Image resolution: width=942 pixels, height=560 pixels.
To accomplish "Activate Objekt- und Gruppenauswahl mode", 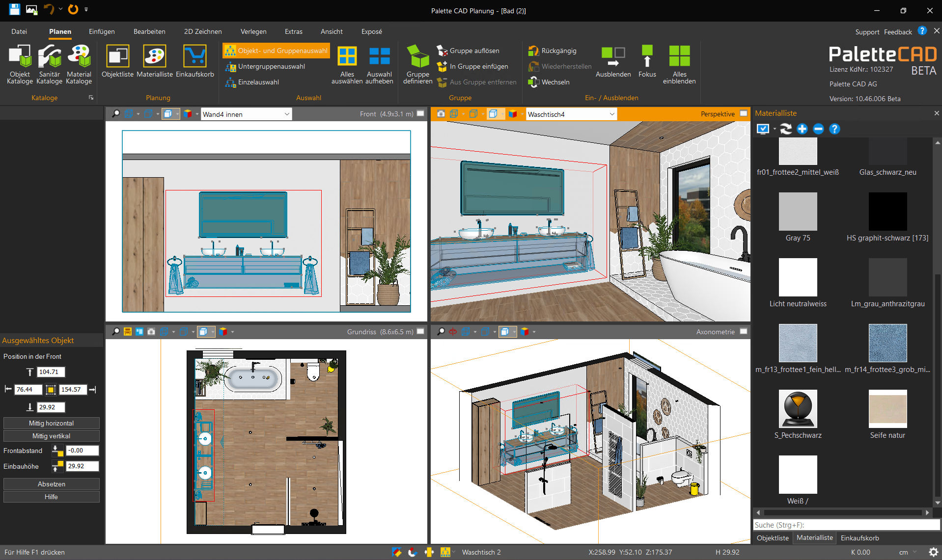I will tap(276, 50).
